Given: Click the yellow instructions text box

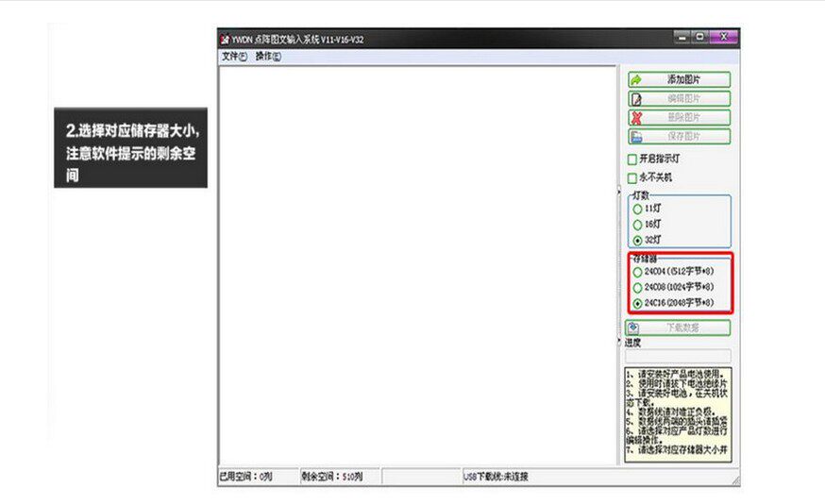Looking at the screenshot, I should [678, 415].
